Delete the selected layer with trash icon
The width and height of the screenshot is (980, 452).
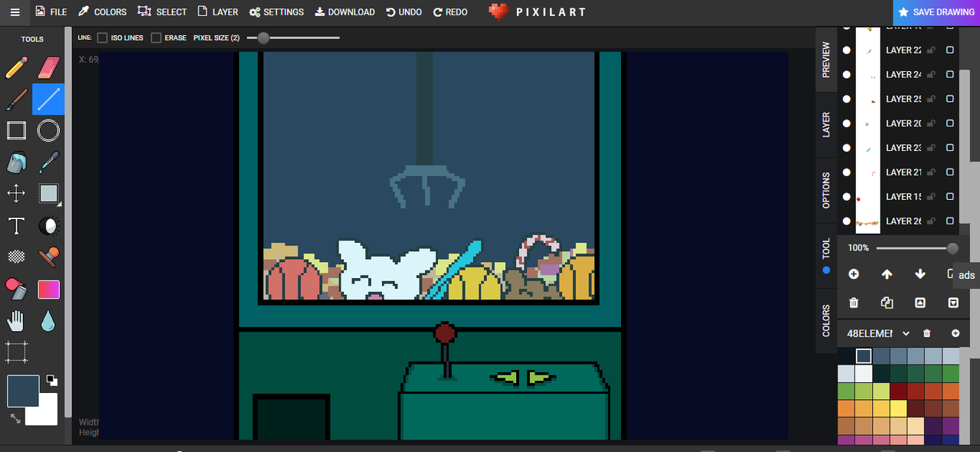pyautogui.click(x=854, y=303)
